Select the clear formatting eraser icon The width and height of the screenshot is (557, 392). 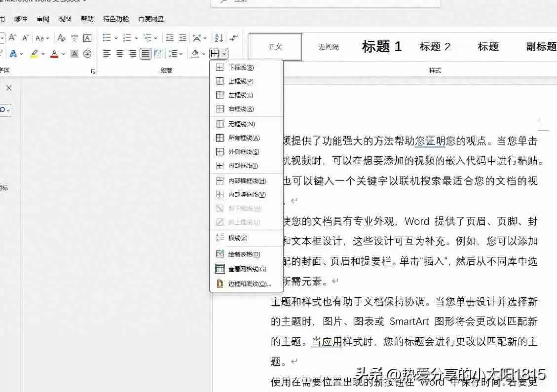pyautogui.click(x=61, y=38)
